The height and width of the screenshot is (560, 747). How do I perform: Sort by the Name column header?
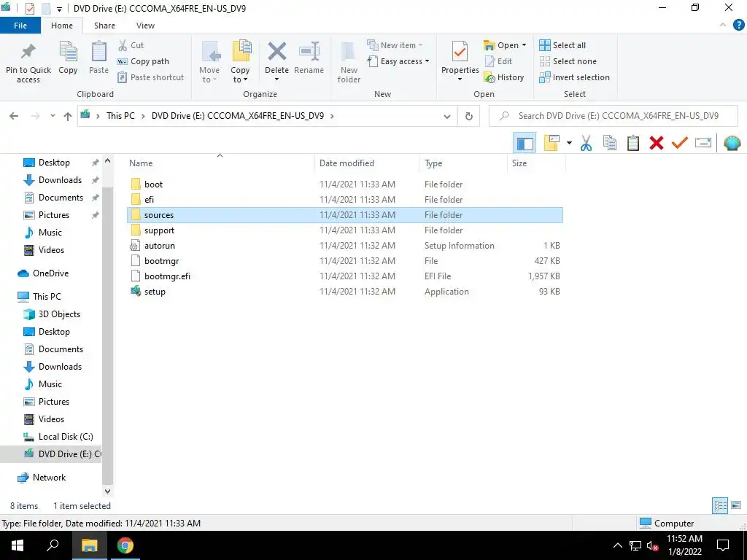pos(141,163)
